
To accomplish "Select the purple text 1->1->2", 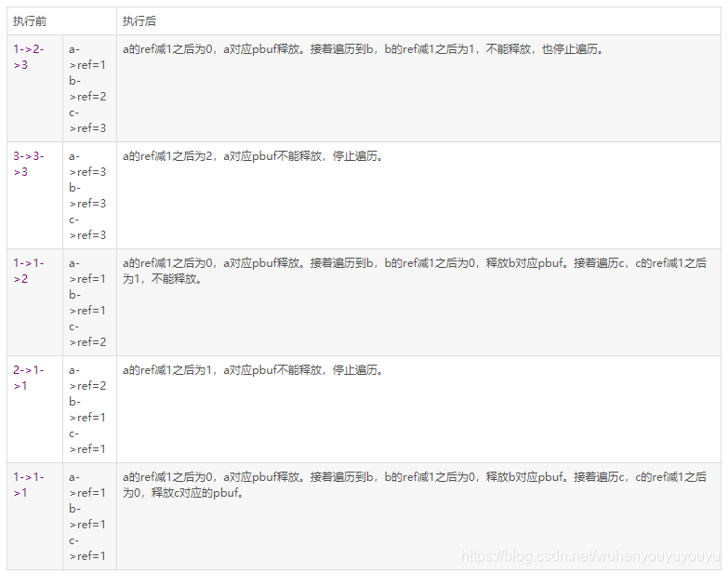I will coord(28,271).
